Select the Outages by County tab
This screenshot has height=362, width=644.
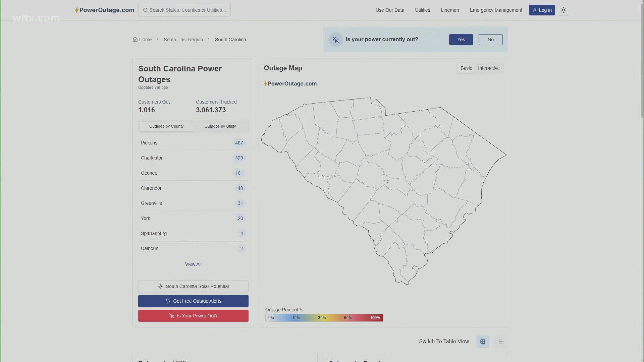click(166, 126)
